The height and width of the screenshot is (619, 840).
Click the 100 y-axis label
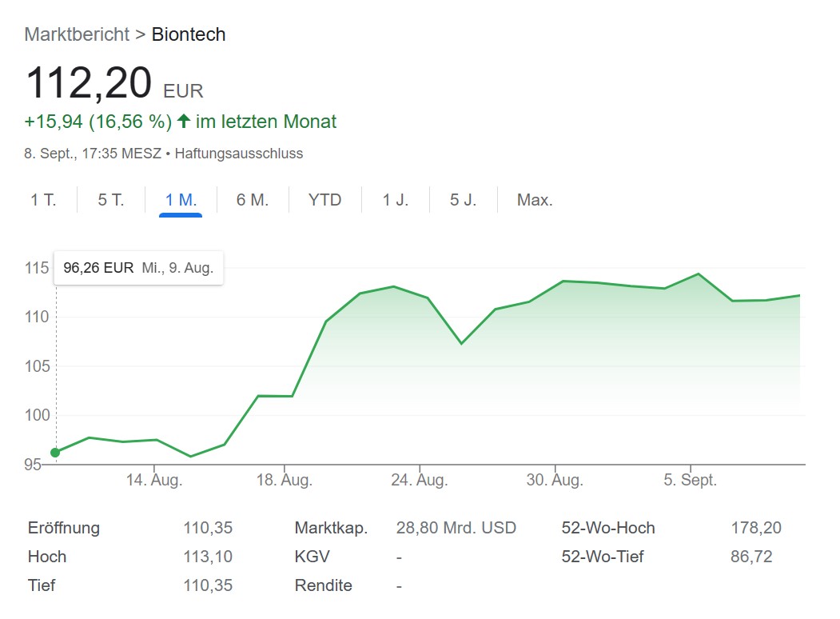(37, 415)
